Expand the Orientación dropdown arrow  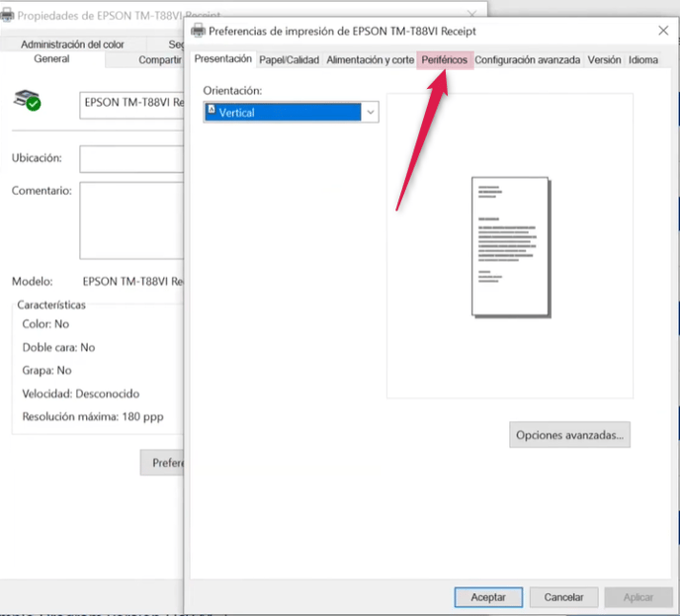click(x=370, y=113)
